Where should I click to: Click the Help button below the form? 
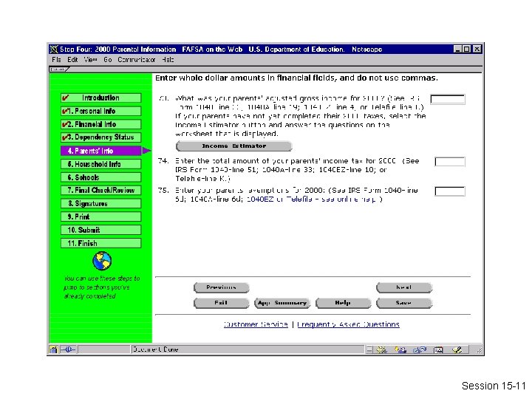(343, 303)
